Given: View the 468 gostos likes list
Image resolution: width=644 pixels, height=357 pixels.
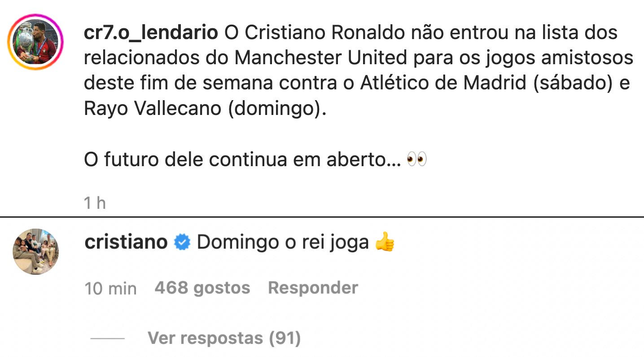Looking at the screenshot, I should [202, 288].
